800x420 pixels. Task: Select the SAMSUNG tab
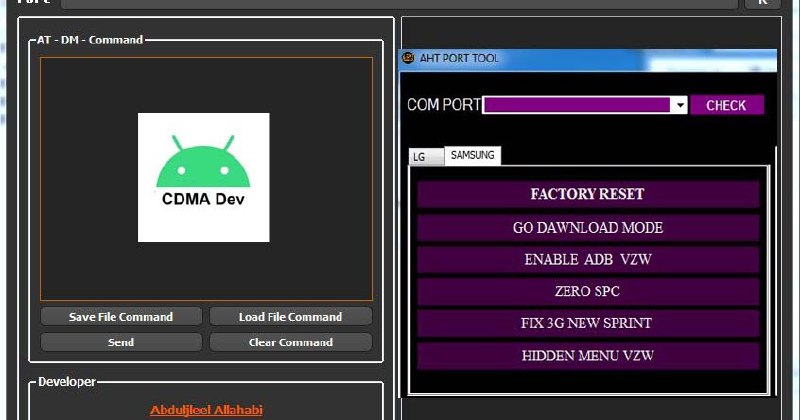(472, 155)
